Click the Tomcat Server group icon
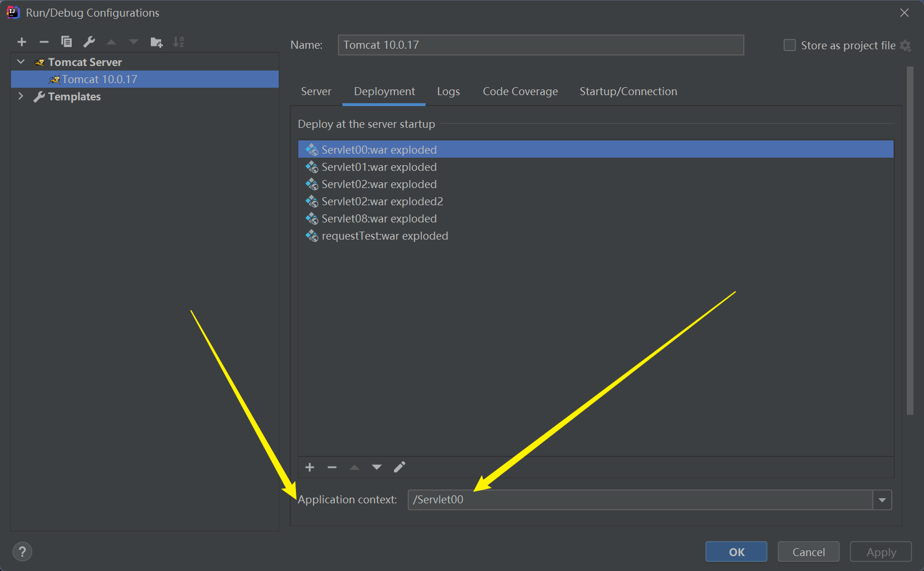This screenshot has height=571, width=924. pyautogui.click(x=40, y=62)
